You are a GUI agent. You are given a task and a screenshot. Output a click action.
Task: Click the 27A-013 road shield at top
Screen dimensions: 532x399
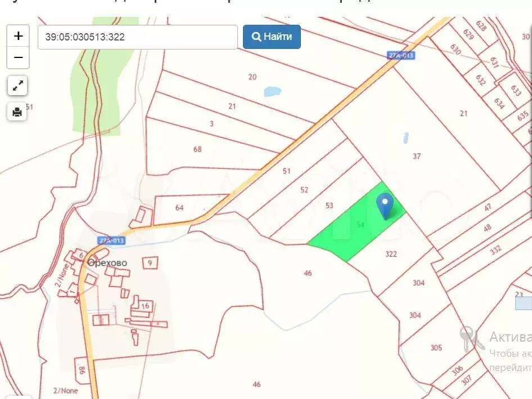click(401, 55)
